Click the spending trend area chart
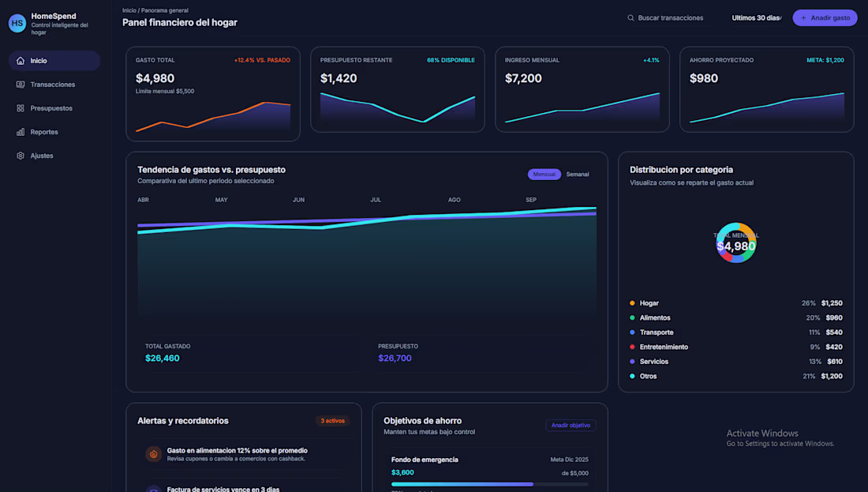This screenshot has width=868, height=492. pyautogui.click(x=367, y=261)
